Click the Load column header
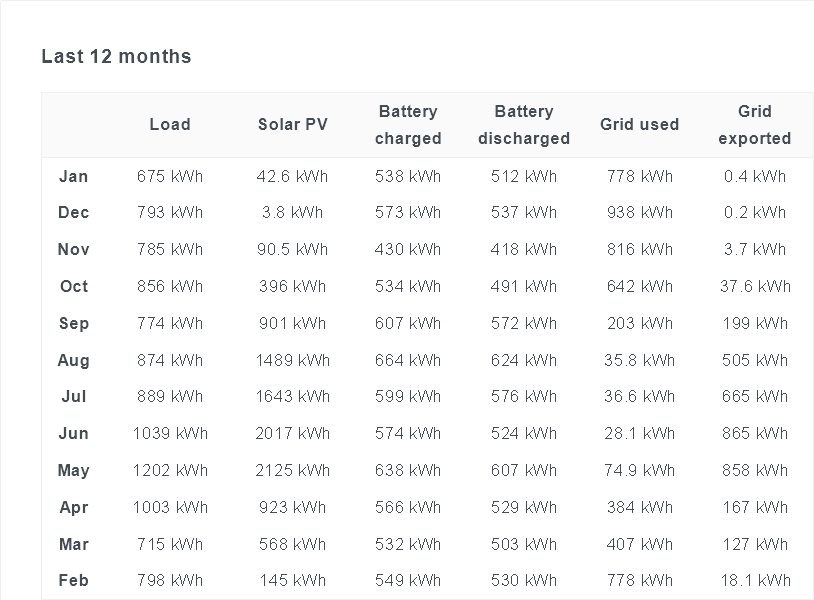 tap(170, 125)
